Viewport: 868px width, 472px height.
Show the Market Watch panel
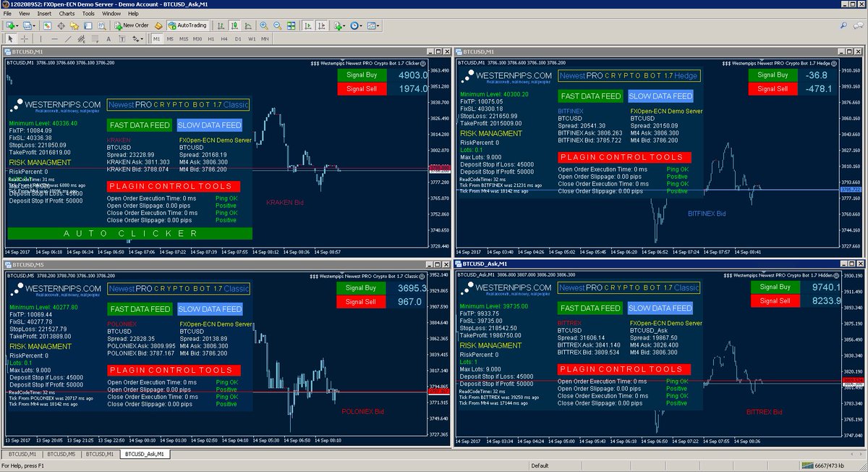tap(46, 25)
